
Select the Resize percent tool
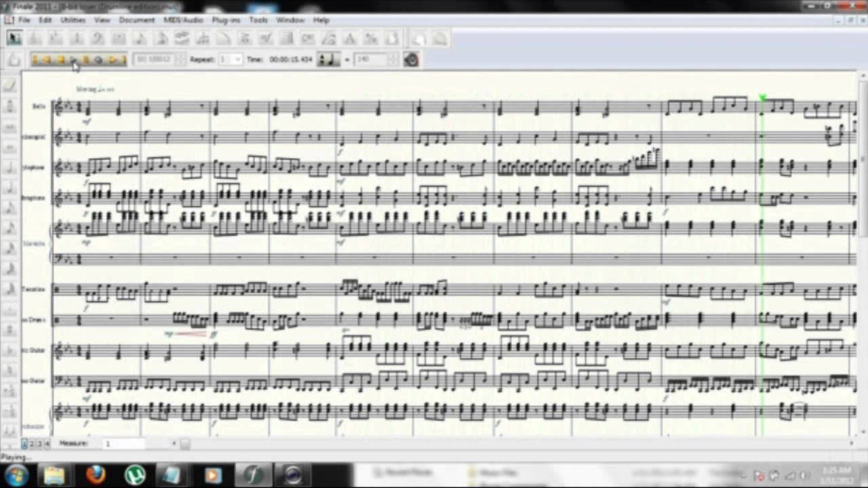click(371, 39)
